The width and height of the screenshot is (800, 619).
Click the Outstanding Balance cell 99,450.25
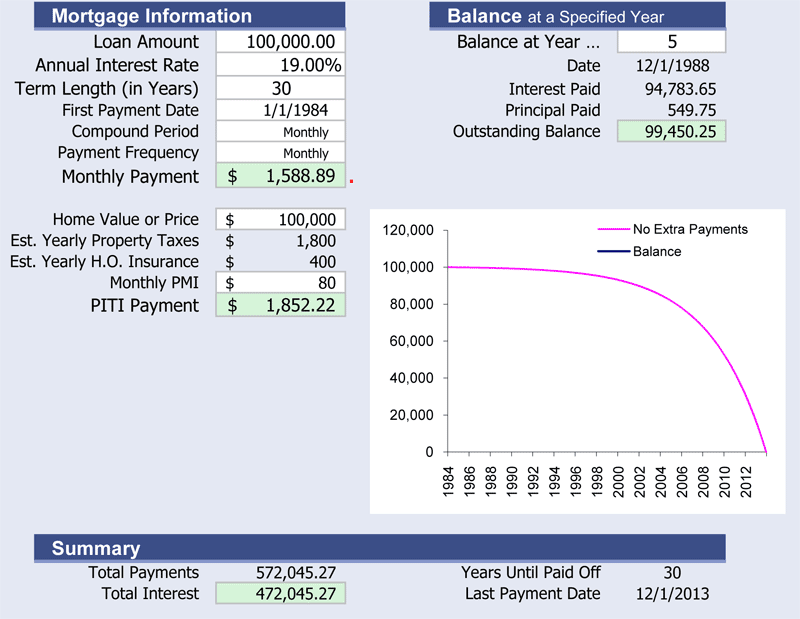click(671, 132)
